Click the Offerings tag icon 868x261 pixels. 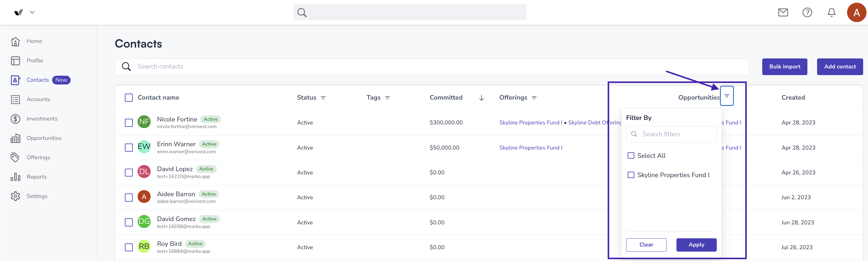click(x=15, y=157)
